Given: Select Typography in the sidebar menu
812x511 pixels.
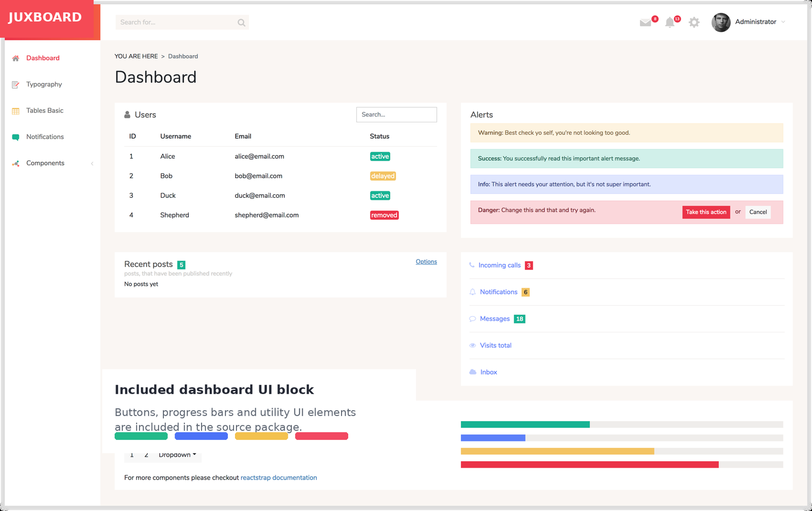Looking at the screenshot, I should point(44,84).
